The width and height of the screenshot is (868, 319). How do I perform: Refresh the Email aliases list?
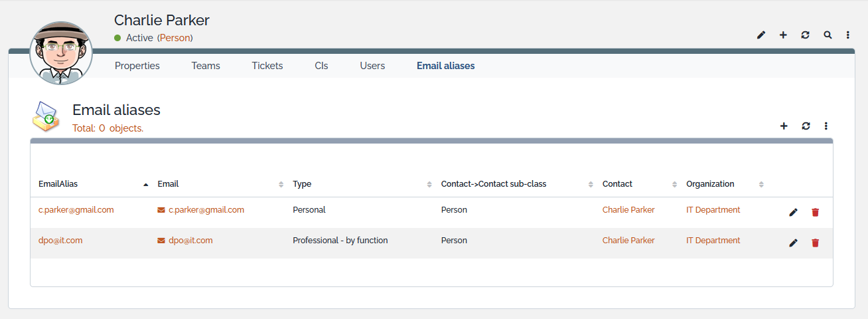click(x=806, y=126)
